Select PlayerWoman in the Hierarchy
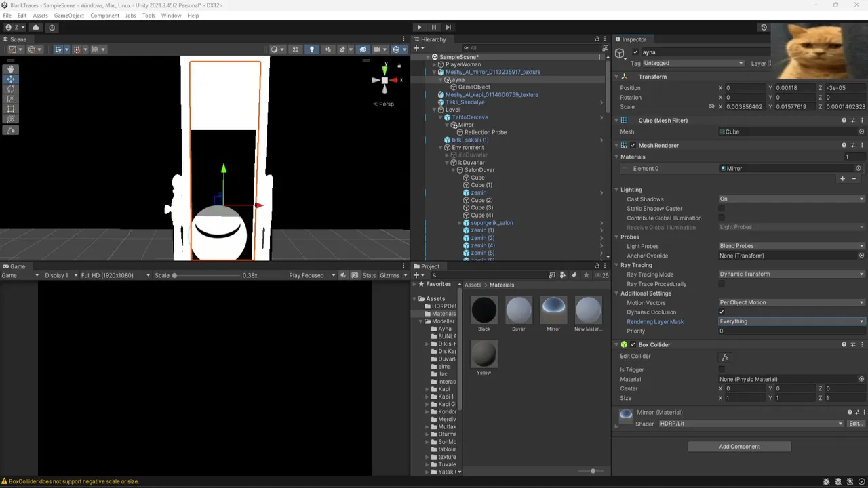The height and width of the screenshot is (488, 868). pos(463,64)
